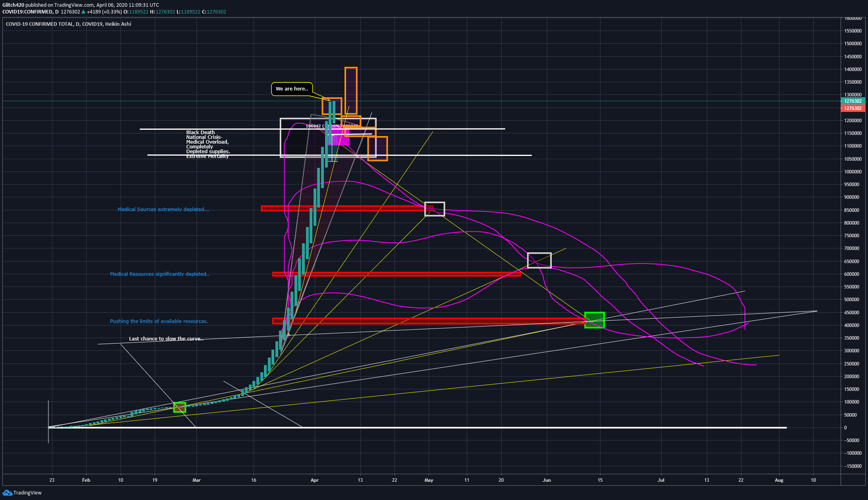
Task: Click the red 1276302 price label on axis
Action: (x=853, y=108)
